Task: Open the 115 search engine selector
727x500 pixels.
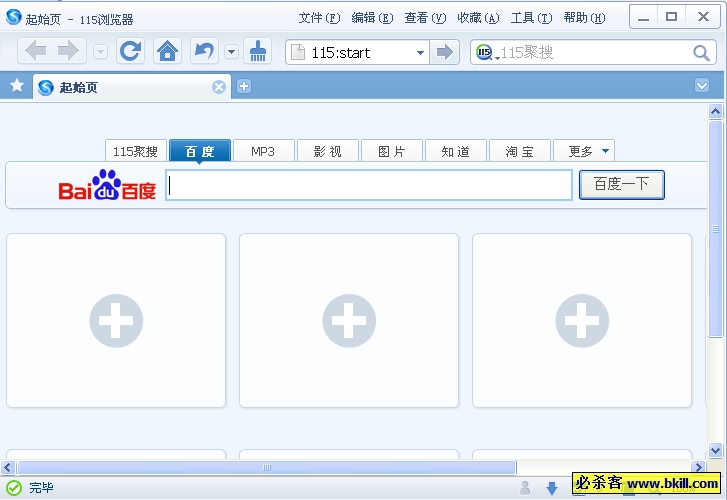Action: (x=486, y=53)
